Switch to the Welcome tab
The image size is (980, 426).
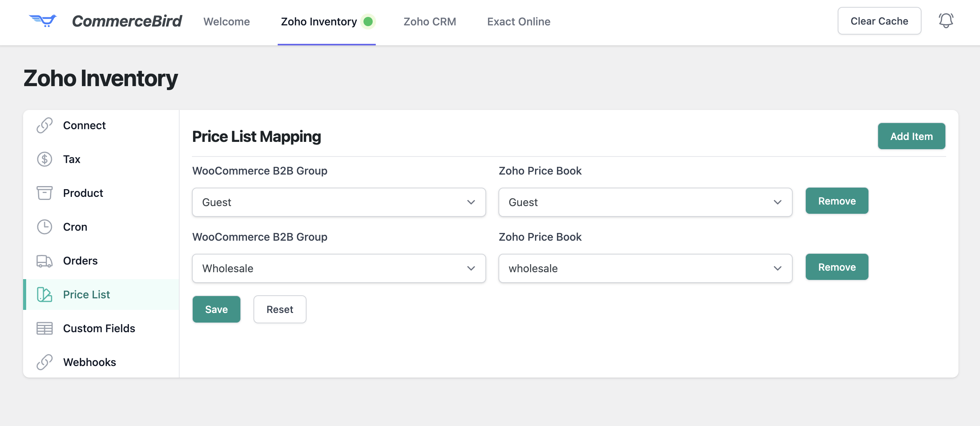[x=227, y=22]
